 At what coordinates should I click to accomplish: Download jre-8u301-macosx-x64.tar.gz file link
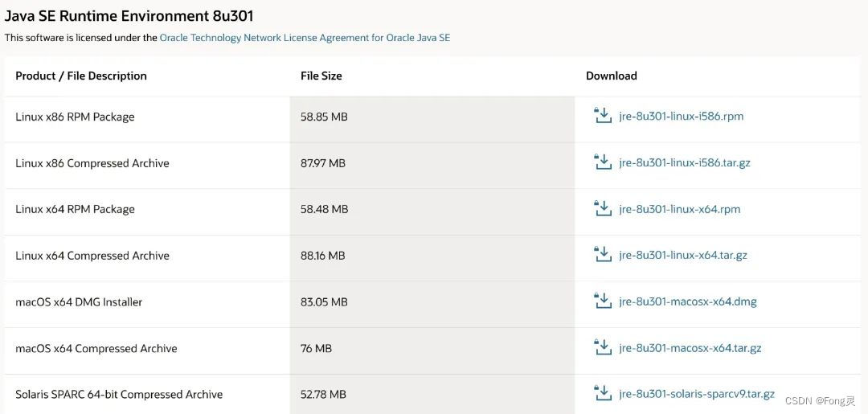pyautogui.click(x=690, y=349)
